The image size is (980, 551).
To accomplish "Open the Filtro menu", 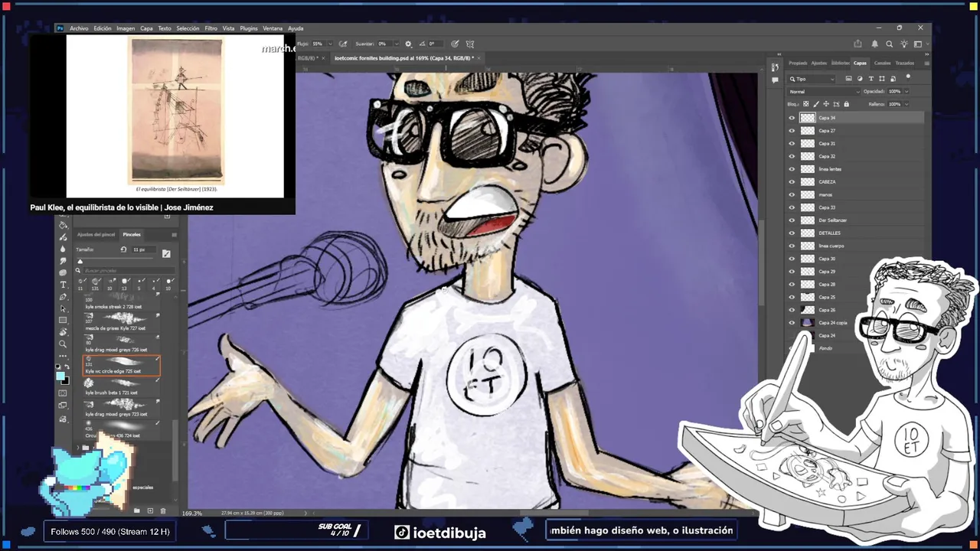I will coord(211,28).
